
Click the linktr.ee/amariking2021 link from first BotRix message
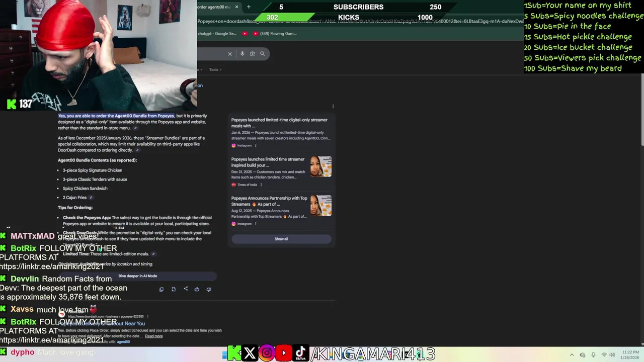pos(52,266)
